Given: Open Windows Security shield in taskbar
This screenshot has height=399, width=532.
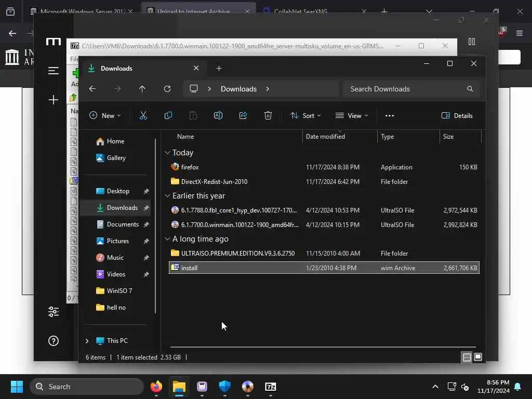Looking at the screenshot, I should coord(225,387).
